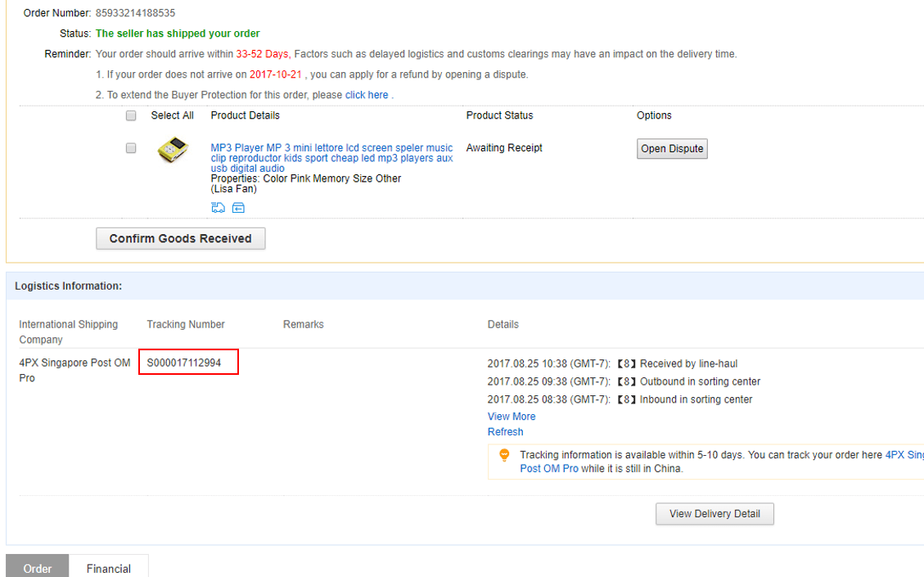Click Confirm Goods Received button
Viewport: 924px width, 577px height.
[x=181, y=238]
